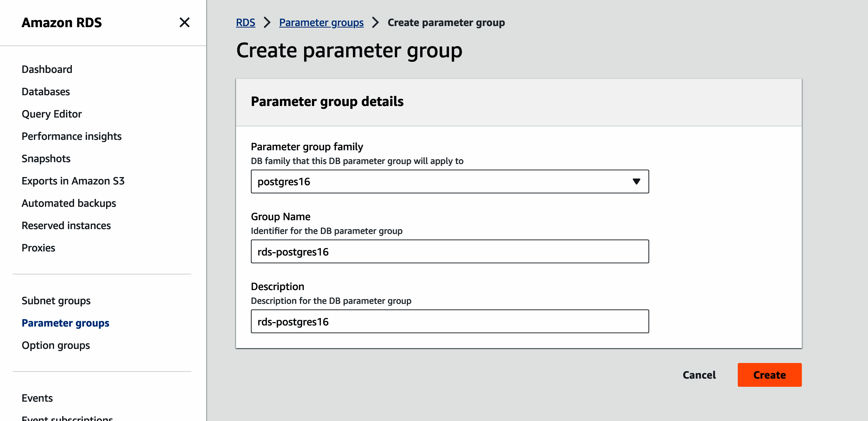Open Reserved instances from sidebar
The width and height of the screenshot is (868, 421).
(66, 225)
